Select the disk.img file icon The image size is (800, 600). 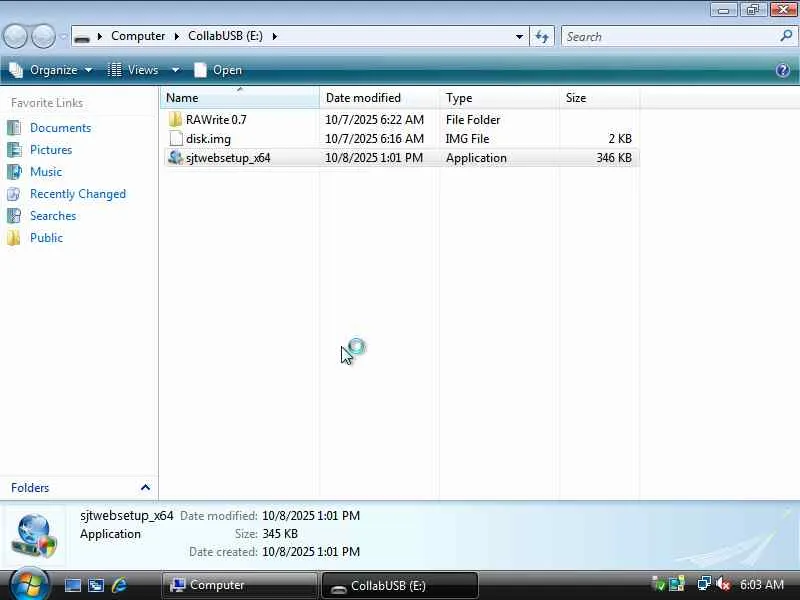[x=176, y=138]
